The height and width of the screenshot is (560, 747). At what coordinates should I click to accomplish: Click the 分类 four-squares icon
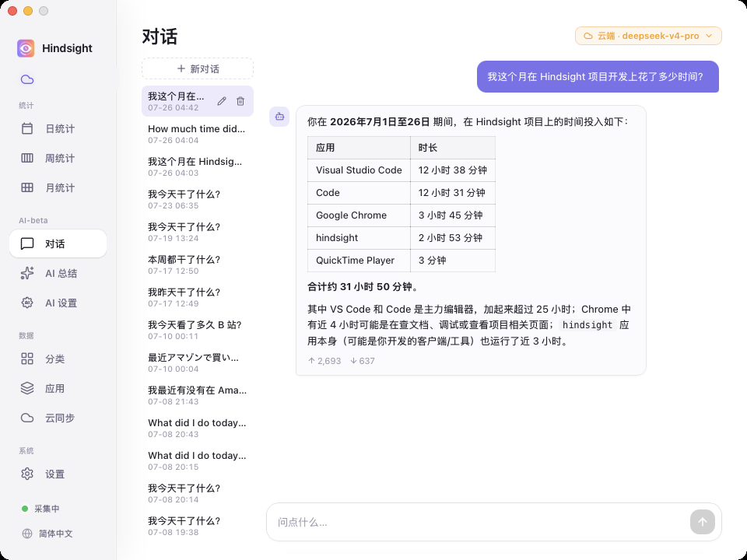coord(27,359)
